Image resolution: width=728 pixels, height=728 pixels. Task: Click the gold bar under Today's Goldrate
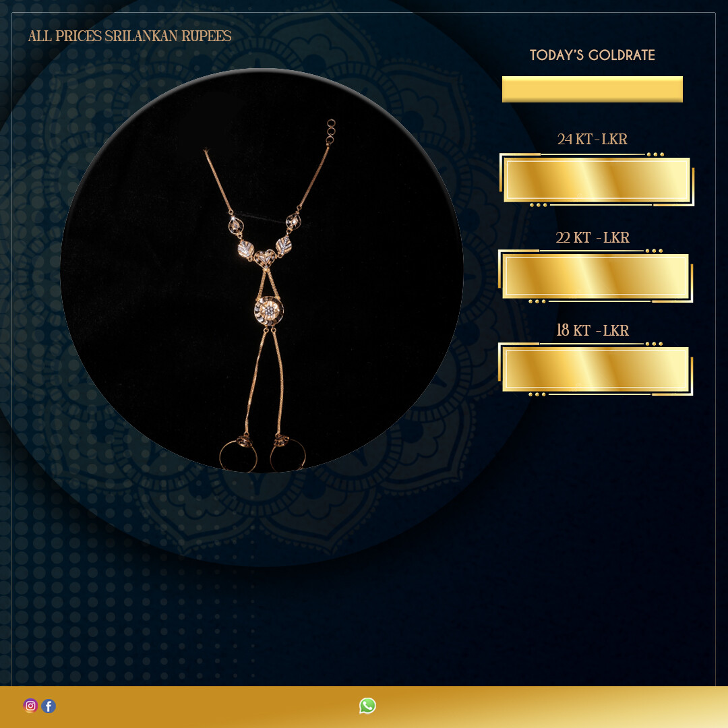593,89
